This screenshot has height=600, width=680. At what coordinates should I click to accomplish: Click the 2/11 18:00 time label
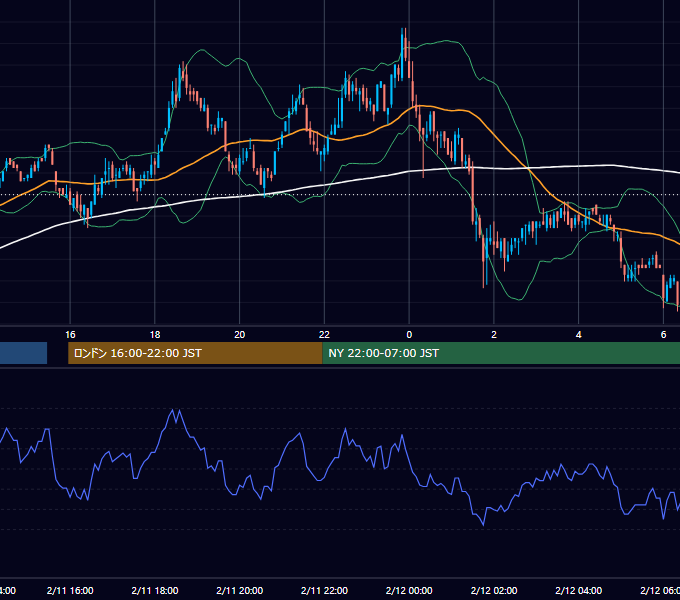click(x=155, y=590)
